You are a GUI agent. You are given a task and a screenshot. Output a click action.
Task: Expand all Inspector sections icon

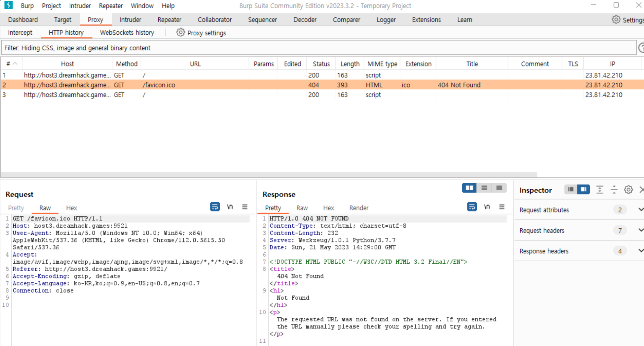[x=600, y=190]
